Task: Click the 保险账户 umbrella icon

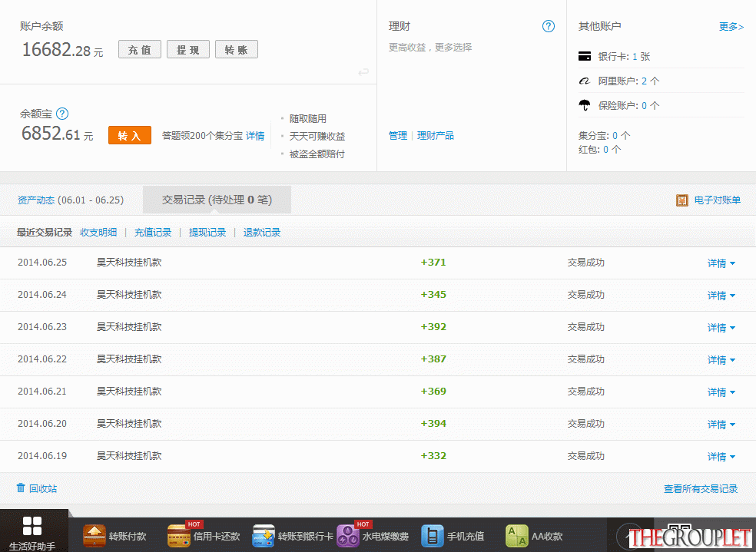Action: [585, 105]
